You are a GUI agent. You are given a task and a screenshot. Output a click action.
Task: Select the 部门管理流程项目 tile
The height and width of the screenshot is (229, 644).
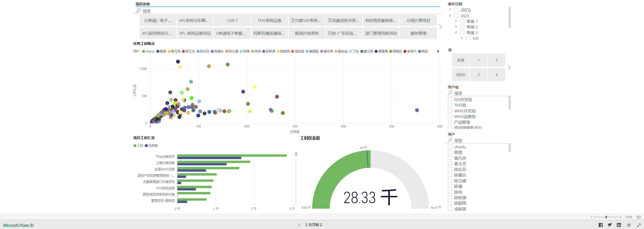coord(381,33)
